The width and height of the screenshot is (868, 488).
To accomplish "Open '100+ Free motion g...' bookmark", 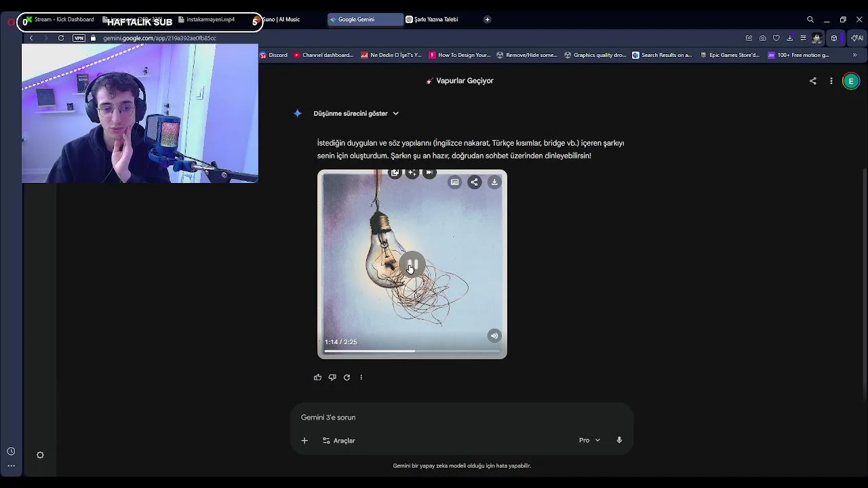I will pos(798,55).
